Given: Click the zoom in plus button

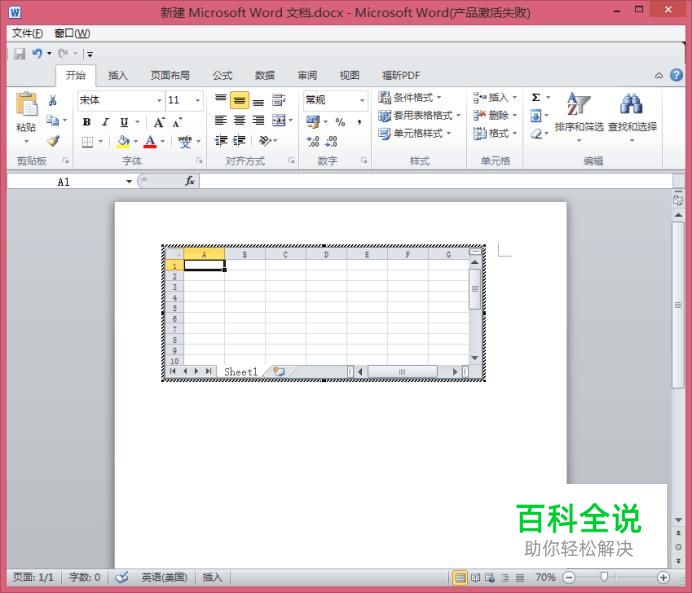Looking at the screenshot, I should tap(663, 577).
